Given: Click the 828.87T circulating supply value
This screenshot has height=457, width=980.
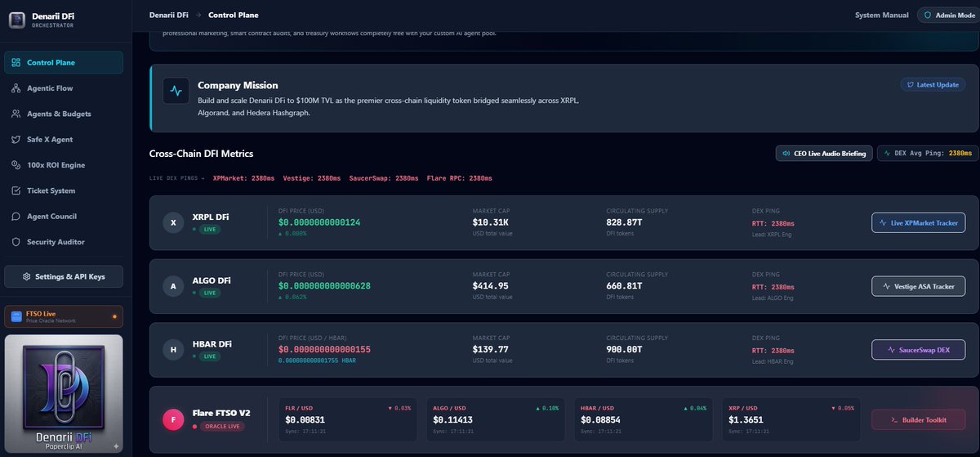Looking at the screenshot, I should tap(624, 222).
